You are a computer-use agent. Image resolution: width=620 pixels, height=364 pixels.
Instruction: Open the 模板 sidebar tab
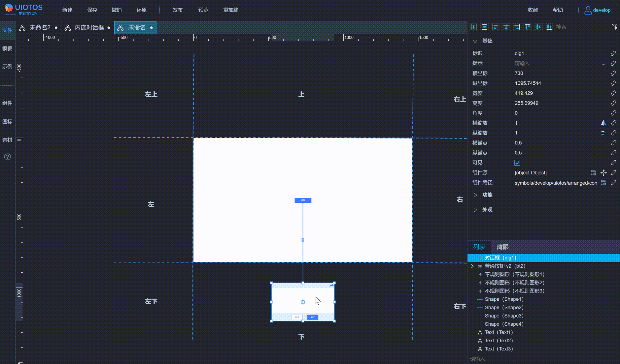coord(7,48)
